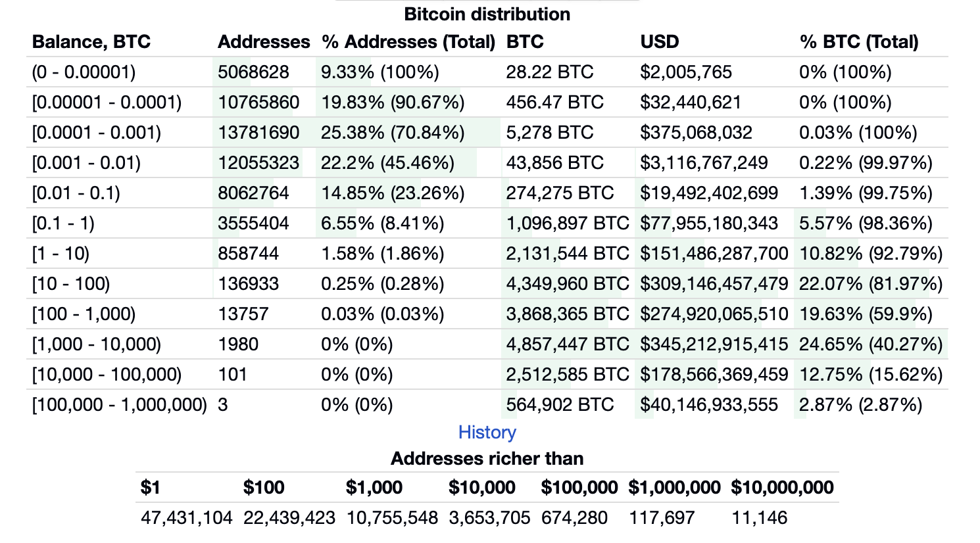Select the 11,146 addresses value

(759, 518)
